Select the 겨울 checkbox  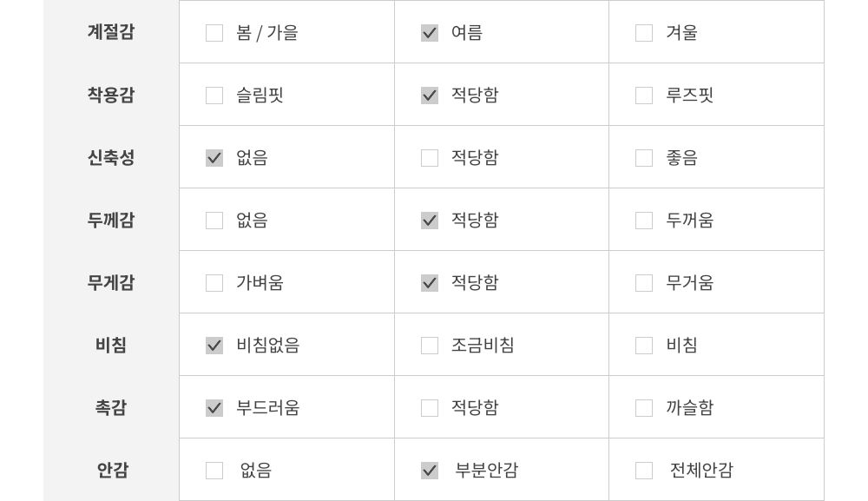[x=644, y=33]
